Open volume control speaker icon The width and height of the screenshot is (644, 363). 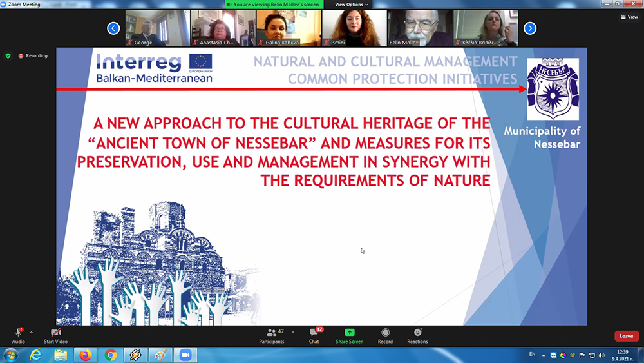601,355
